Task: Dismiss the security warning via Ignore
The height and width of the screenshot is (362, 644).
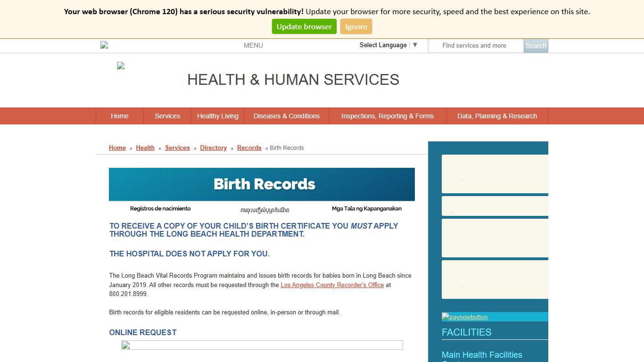Action: pyautogui.click(x=356, y=26)
